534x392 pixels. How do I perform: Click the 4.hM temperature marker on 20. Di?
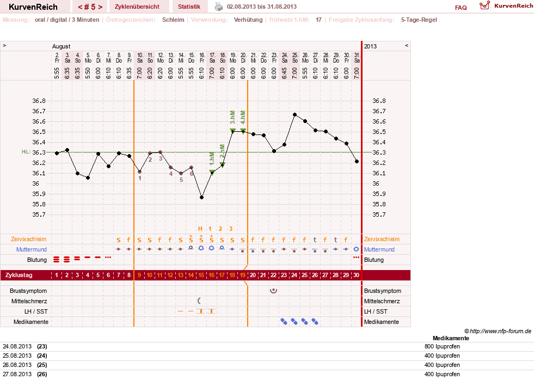[243, 131]
